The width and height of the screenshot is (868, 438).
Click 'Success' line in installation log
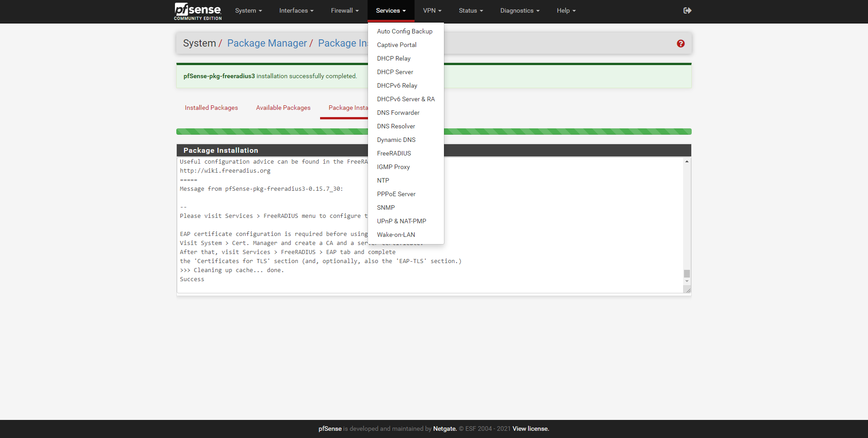[x=192, y=279]
